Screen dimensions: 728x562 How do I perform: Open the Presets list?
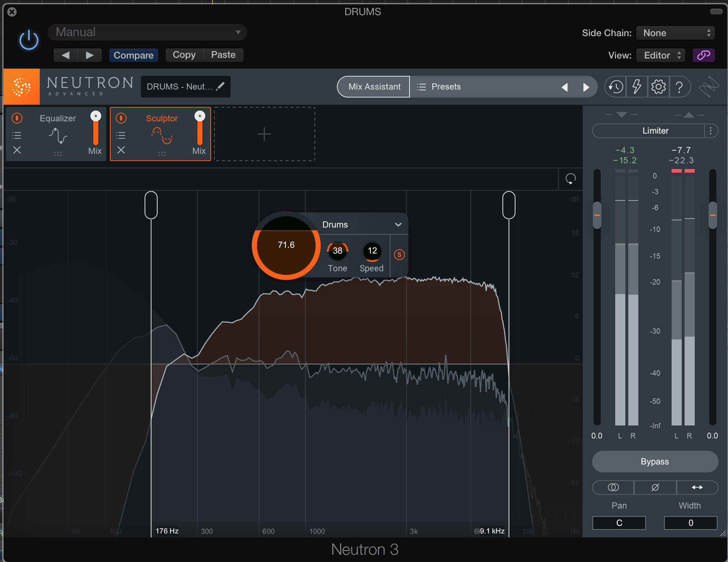click(439, 87)
